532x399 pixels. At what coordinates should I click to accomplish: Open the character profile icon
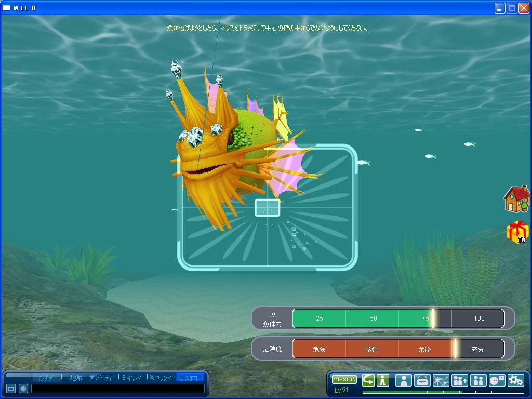[x=403, y=380]
